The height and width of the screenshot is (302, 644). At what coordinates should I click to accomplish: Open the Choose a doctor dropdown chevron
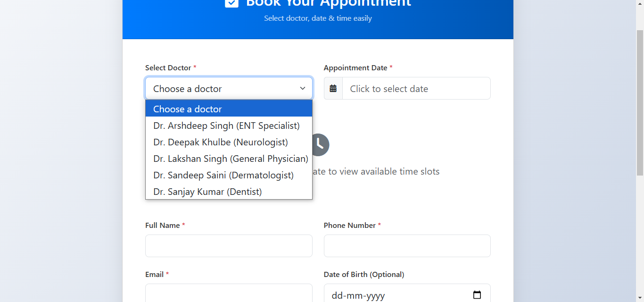pos(303,88)
